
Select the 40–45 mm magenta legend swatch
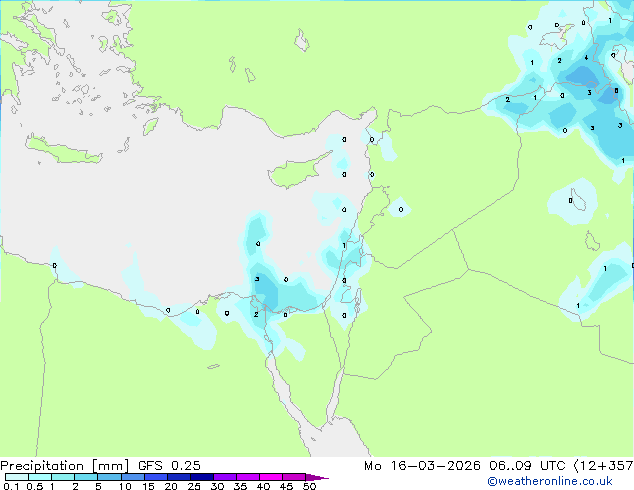pyautogui.click(x=271, y=477)
